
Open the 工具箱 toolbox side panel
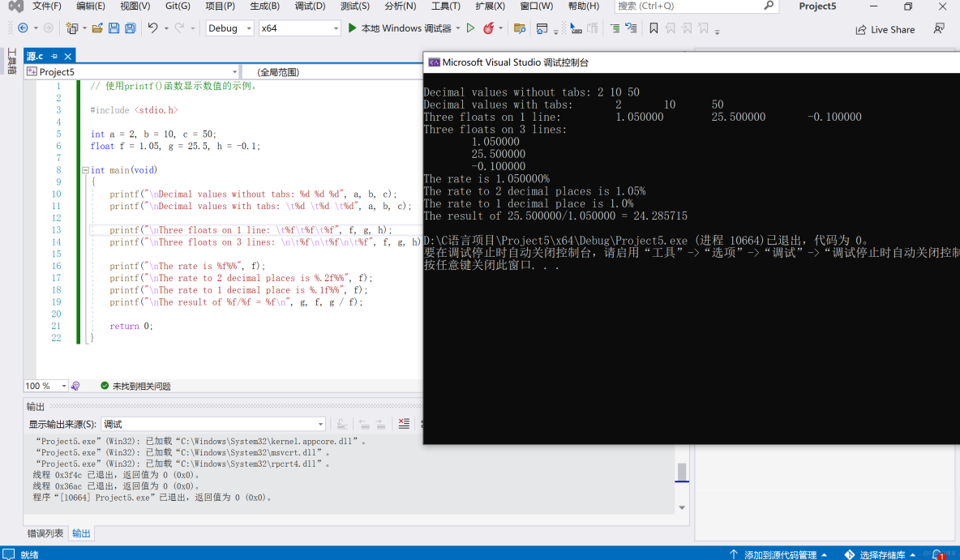(11, 62)
